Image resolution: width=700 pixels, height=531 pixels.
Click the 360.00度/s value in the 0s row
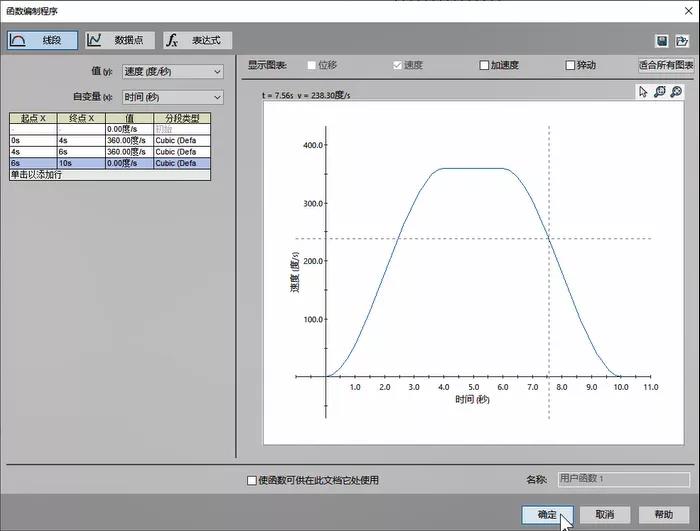[129, 141]
